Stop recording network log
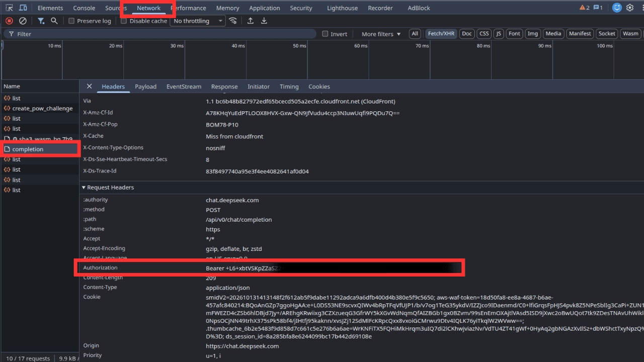The height and width of the screenshot is (362, 644). (9, 21)
